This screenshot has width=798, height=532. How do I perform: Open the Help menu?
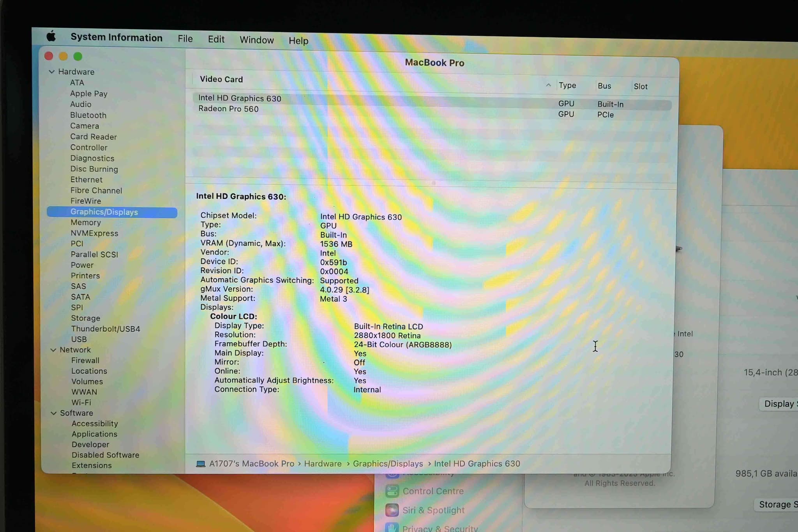coord(298,41)
